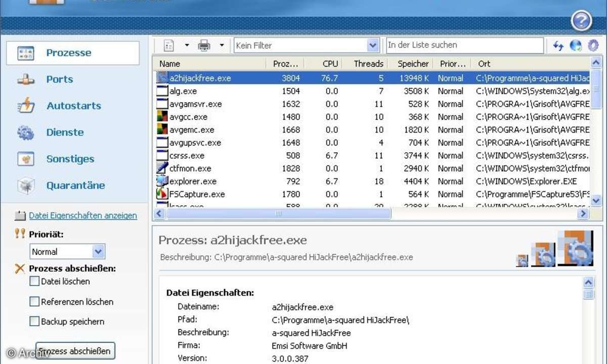This screenshot has width=607, height=364.
Task: Click the path C:\WINDOWS\Explorer.EXE
Action: tap(527, 181)
